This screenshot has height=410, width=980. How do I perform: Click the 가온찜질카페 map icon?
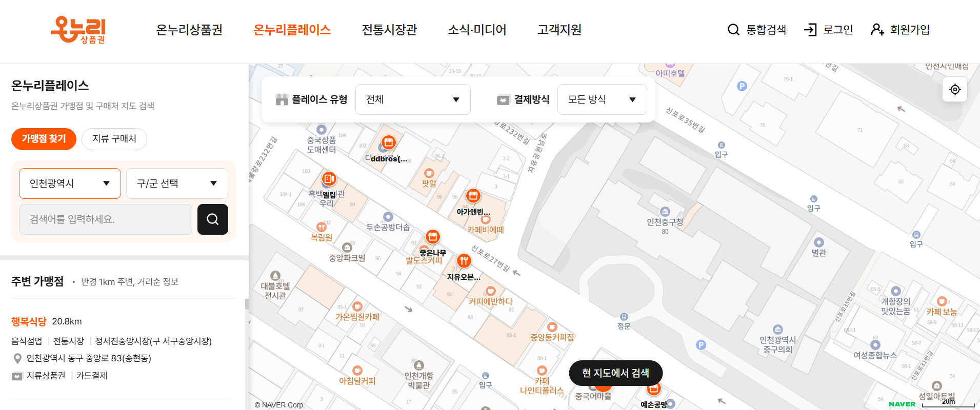(357, 306)
